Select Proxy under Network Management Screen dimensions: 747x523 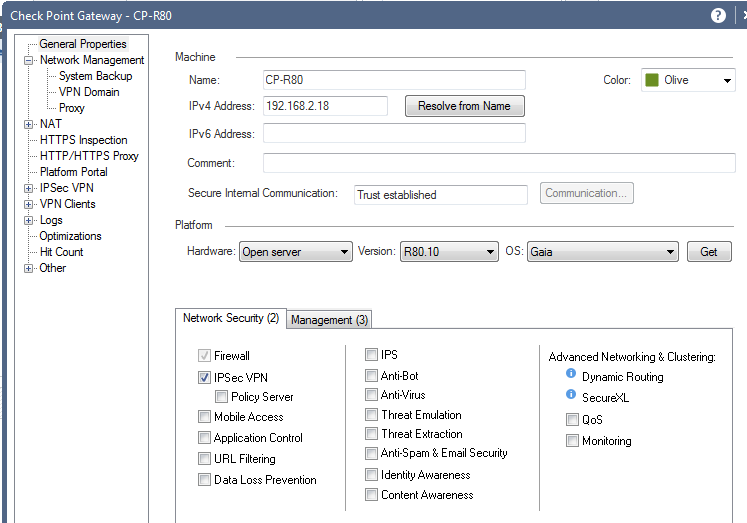pos(71,108)
